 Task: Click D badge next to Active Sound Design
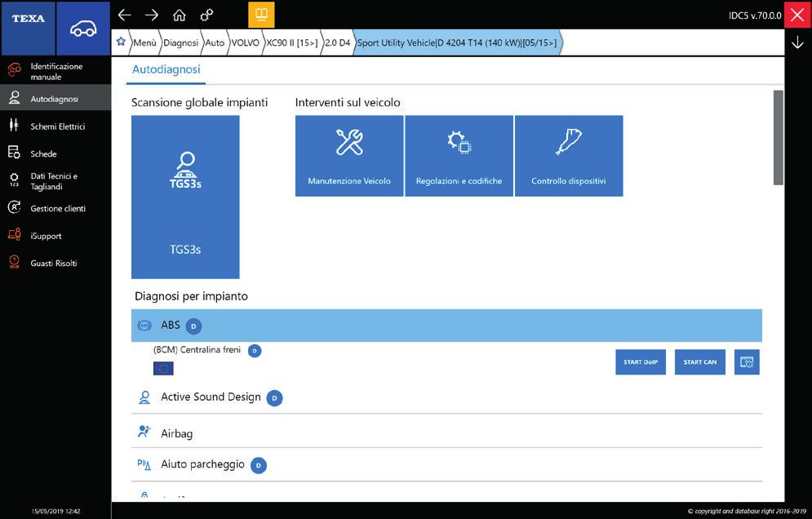pos(274,398)
